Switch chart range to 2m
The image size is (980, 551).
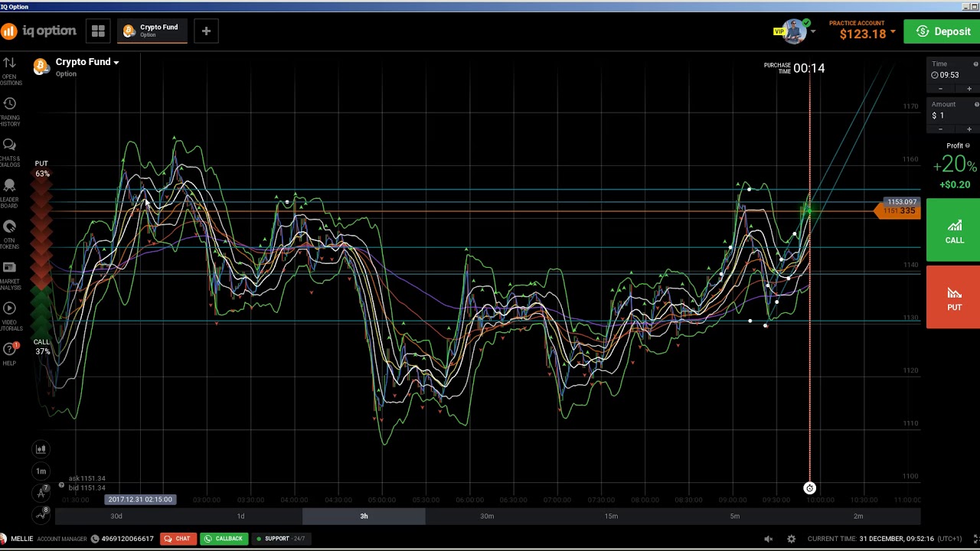(858, 516)
